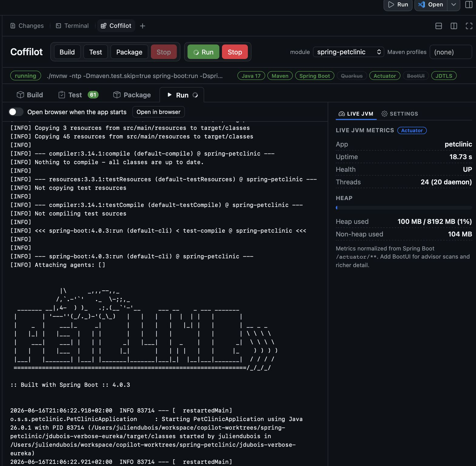Split panel horizontally with the layout icon
The image size is (476, 466).
[x=438, y=26]
